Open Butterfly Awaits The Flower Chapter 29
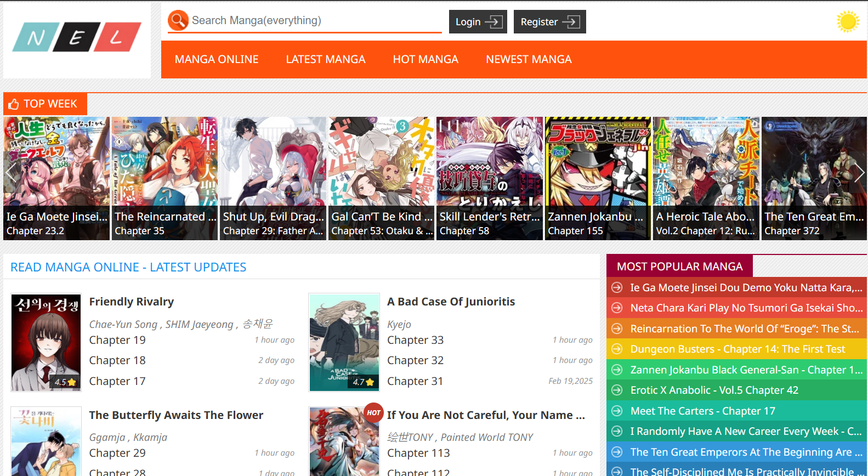The width and height of the screenshot is (868, 476). point(117,453)
